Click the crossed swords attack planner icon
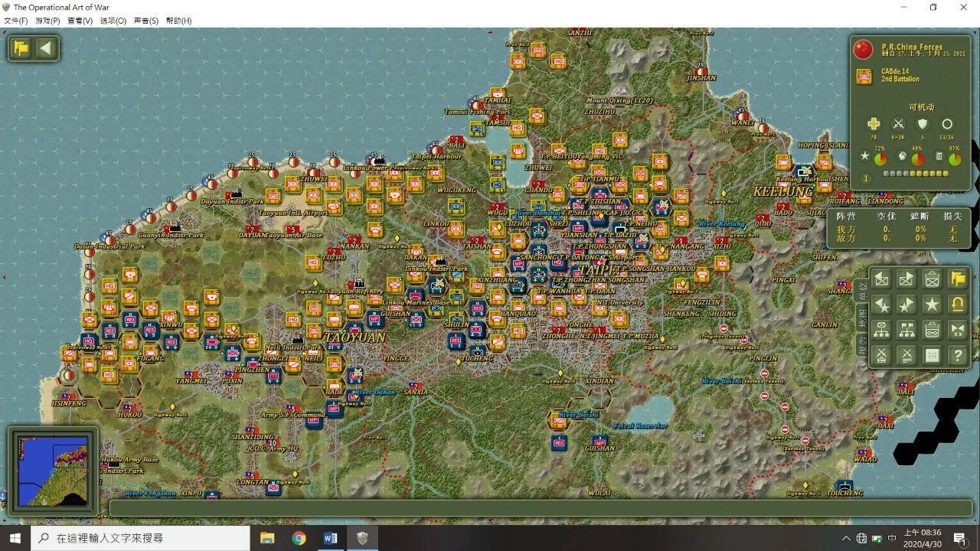This screenshot has width=980, height=551. 882,355
